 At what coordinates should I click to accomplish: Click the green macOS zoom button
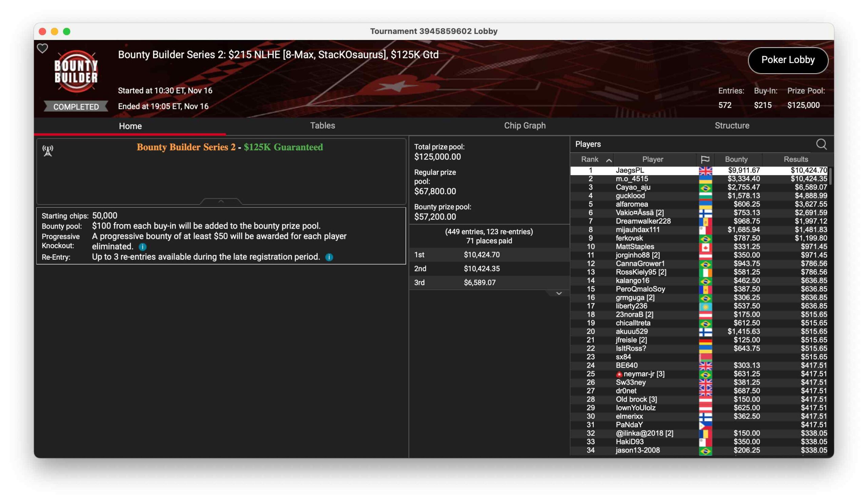(x=67, y=32)
